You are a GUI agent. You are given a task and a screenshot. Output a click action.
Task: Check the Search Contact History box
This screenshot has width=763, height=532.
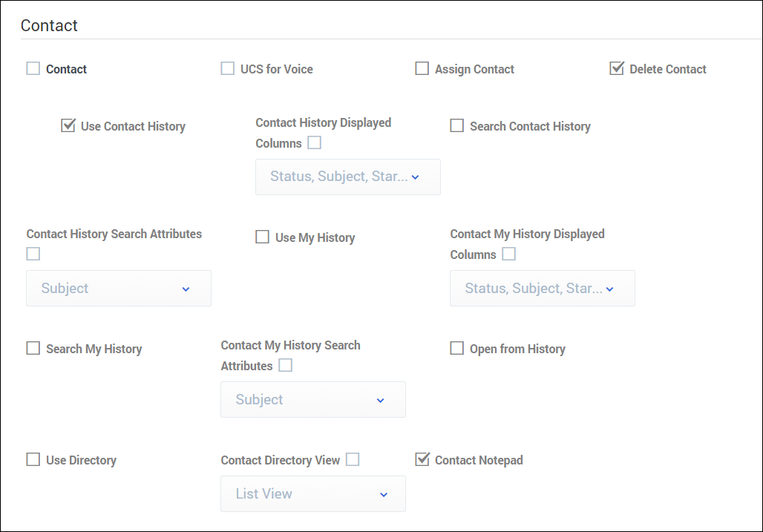tap(457, 126)
